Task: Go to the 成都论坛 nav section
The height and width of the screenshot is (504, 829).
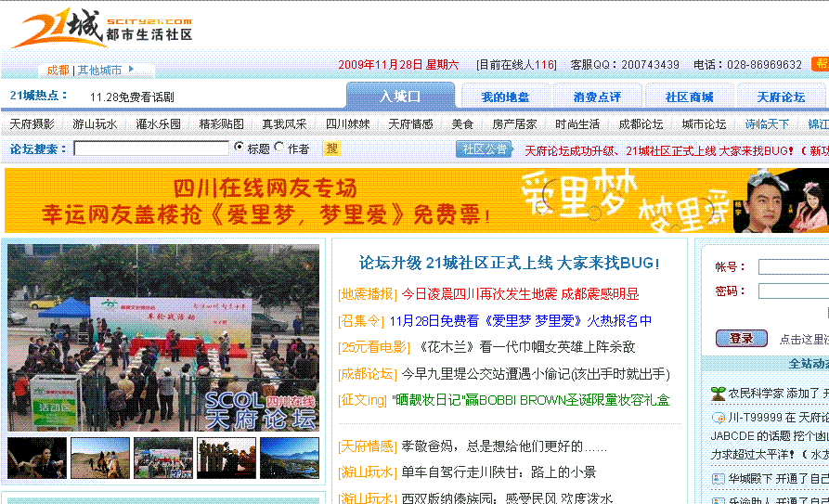Action: click(641, 124)
